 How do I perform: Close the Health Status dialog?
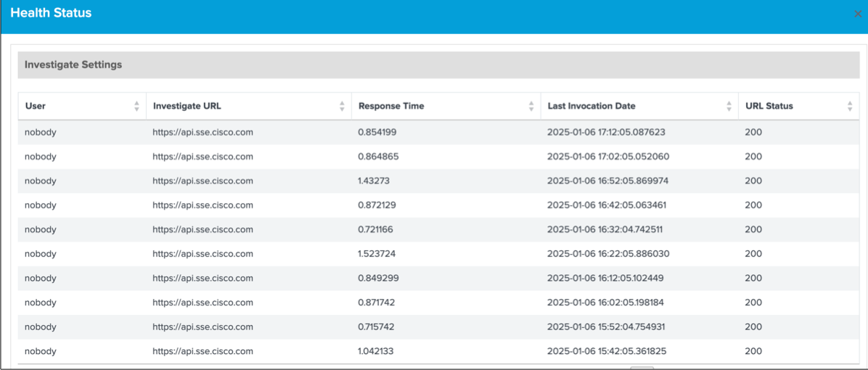point(858,14)
